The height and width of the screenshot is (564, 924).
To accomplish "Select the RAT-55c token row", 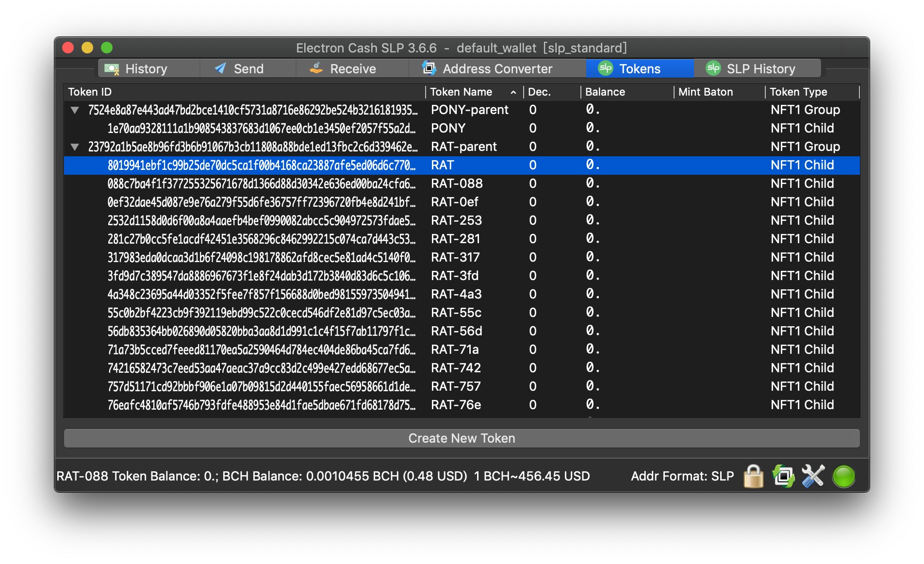I will point(462,313).
